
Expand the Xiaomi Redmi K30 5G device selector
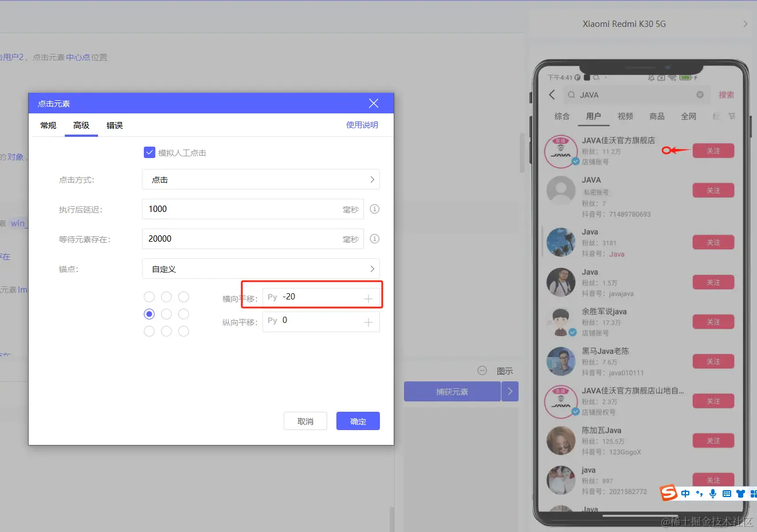pos(745,24)
